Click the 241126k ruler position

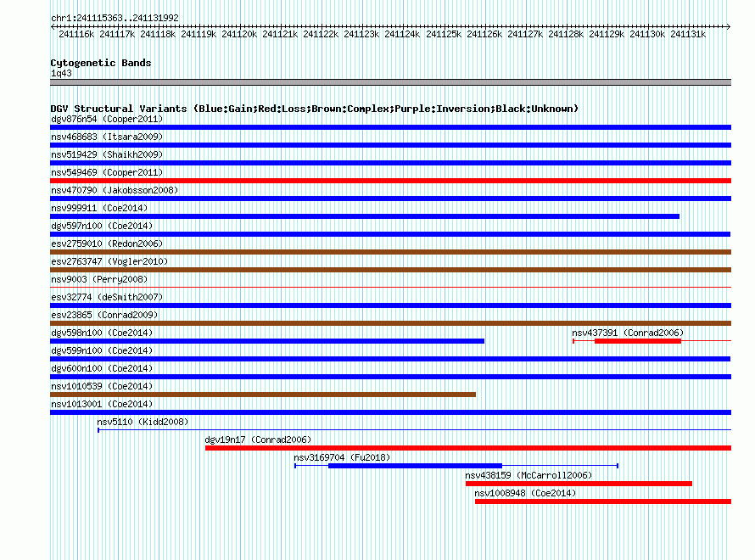click(484, 34)
